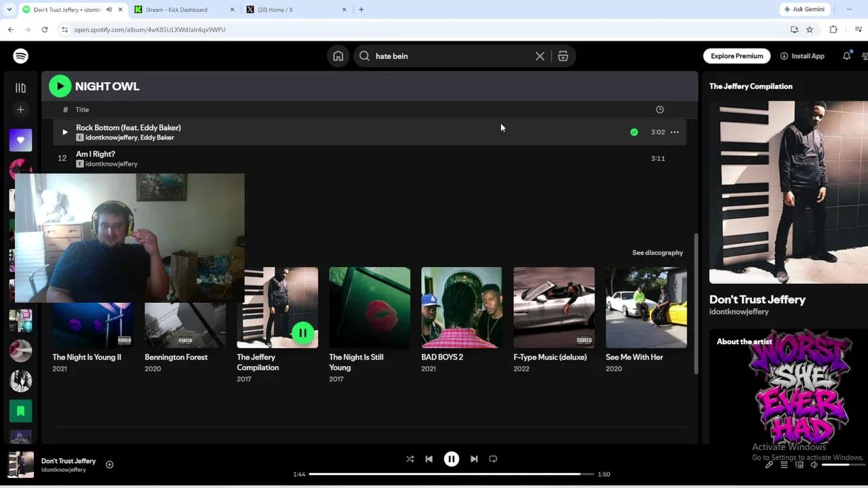Open the tab search dropdown arrow
The image size is (868, 488).
click(x=9, y=9)
